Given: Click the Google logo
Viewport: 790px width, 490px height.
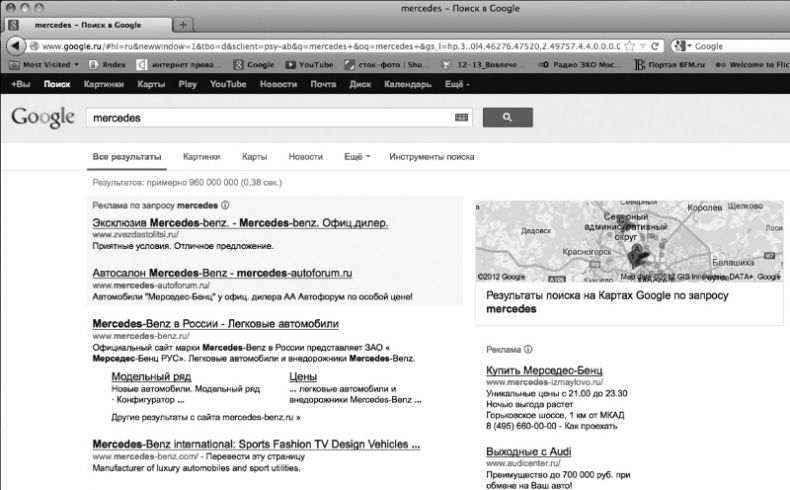Looking at the screenshot, I should [42, 117].
